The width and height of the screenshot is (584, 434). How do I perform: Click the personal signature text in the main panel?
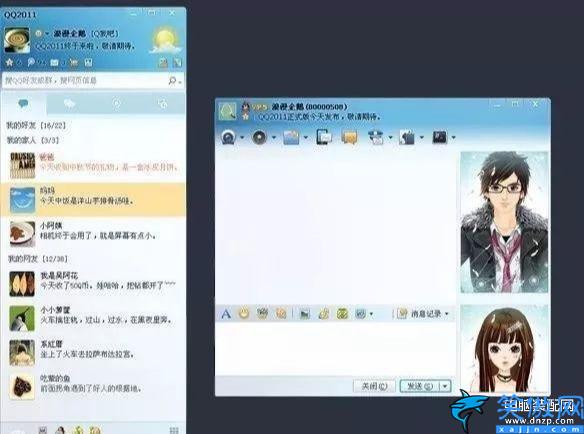(85, 46)
